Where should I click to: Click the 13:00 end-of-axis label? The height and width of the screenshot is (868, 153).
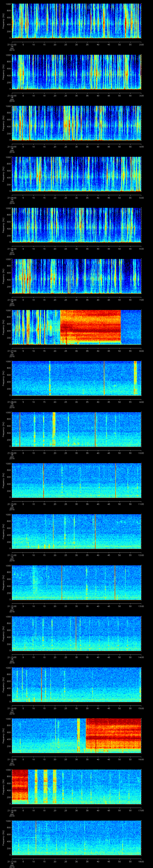141,606
